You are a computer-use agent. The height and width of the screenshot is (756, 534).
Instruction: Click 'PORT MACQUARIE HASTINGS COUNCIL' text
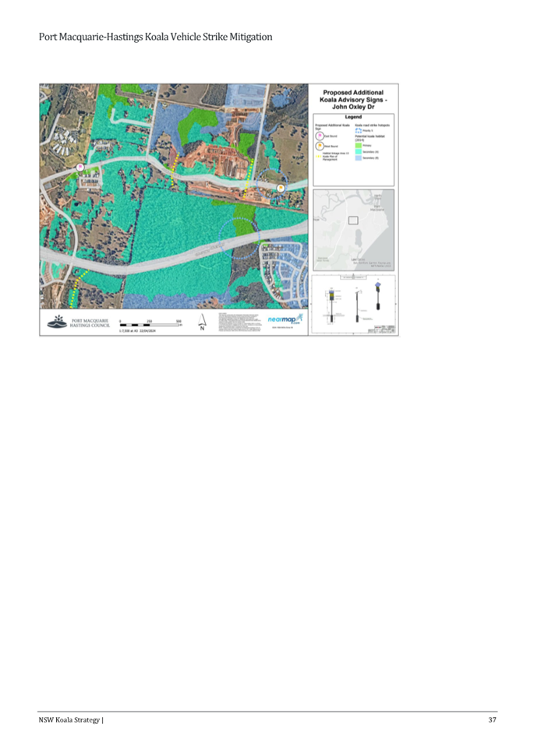coord(90,323)
